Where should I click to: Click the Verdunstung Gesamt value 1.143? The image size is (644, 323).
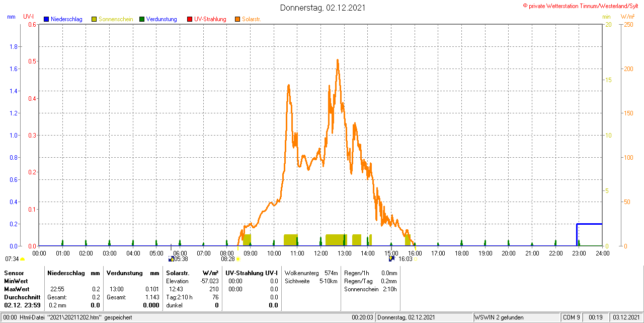[x=152, y=297]
